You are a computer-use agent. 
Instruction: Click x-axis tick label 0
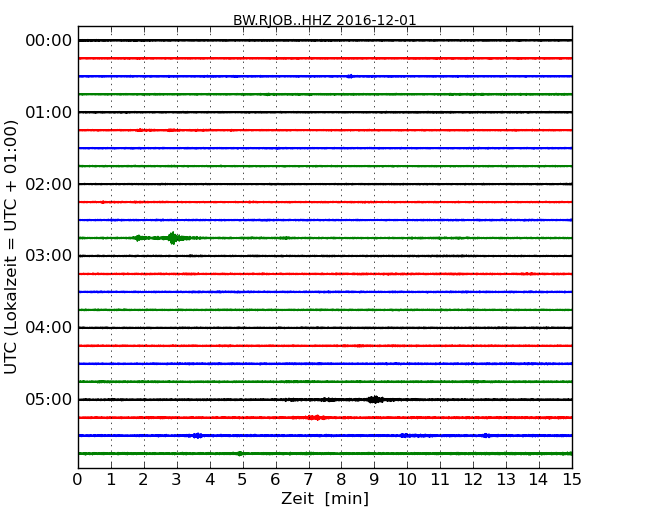coord(78,479)
